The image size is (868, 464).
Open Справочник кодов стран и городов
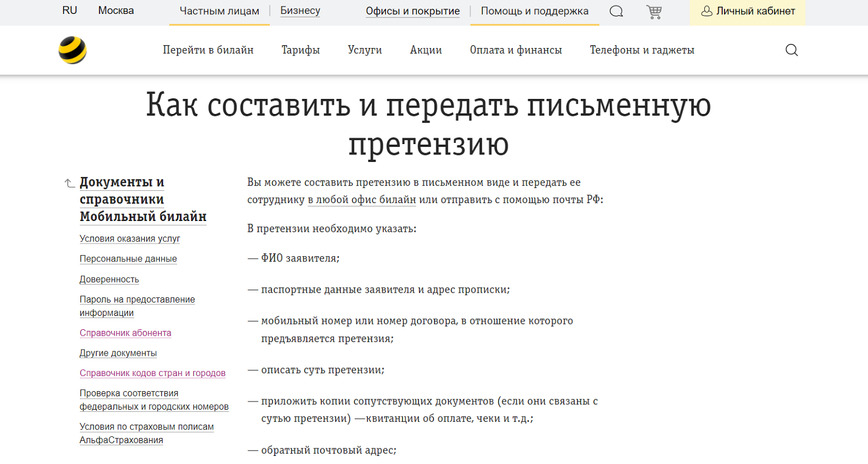tap(153, 373)
